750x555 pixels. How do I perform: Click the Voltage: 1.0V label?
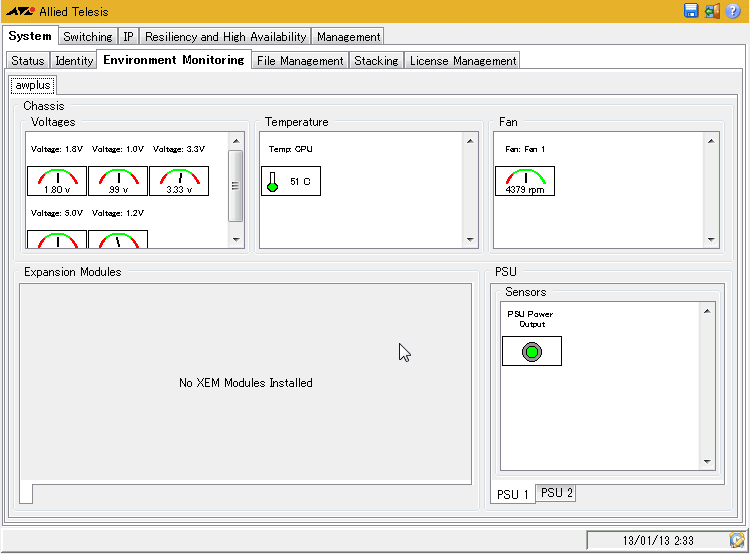click(118, 149)
